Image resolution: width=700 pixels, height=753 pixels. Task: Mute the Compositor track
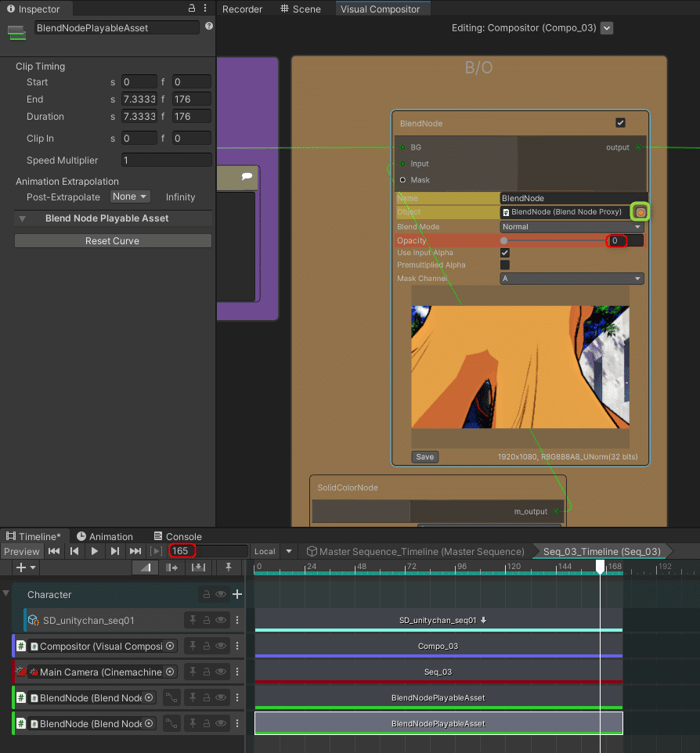[221, 646]
